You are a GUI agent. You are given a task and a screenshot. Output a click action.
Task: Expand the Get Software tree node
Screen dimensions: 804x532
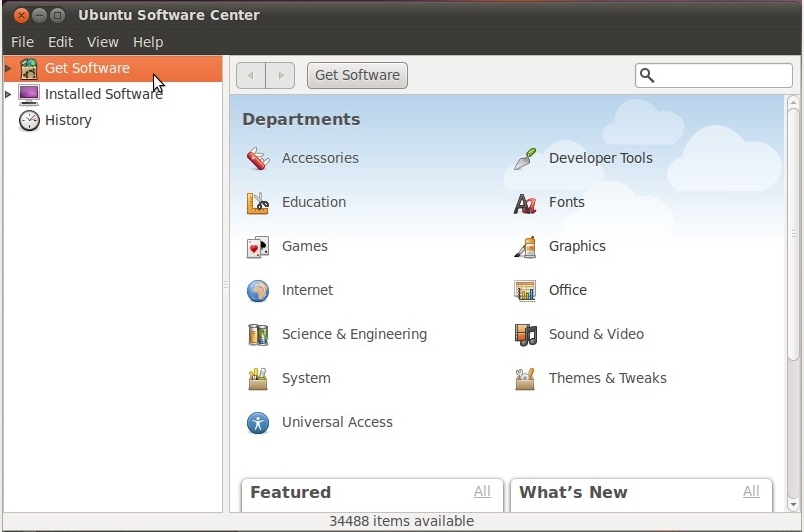(x=8, y=68)
